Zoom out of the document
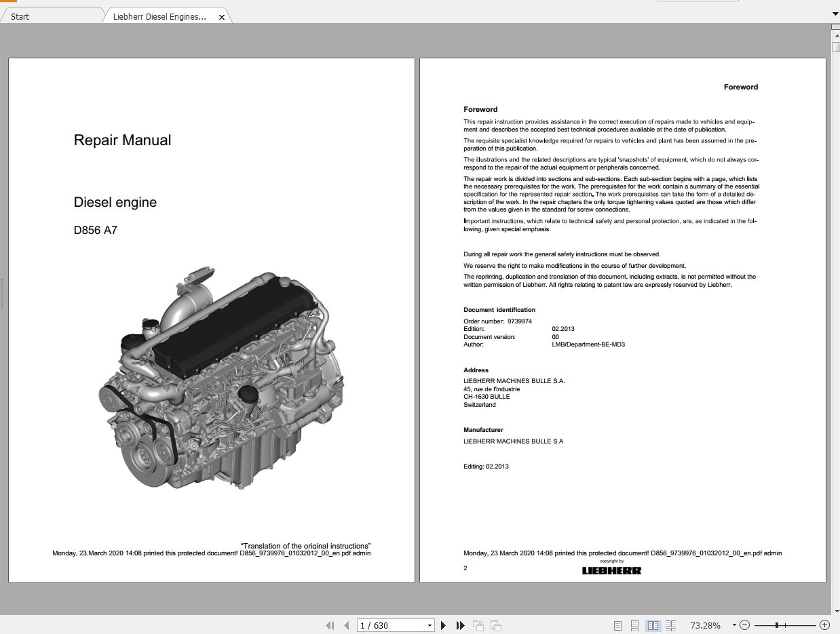840x634 pixels. click(744, 625)
